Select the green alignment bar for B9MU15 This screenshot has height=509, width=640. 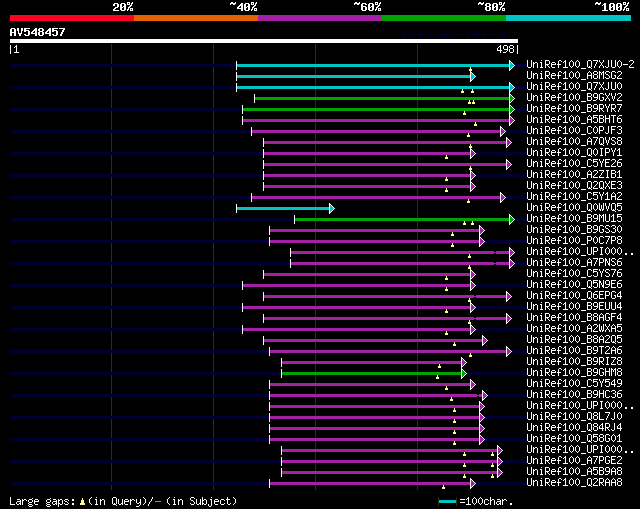click(x=402, y=220)
